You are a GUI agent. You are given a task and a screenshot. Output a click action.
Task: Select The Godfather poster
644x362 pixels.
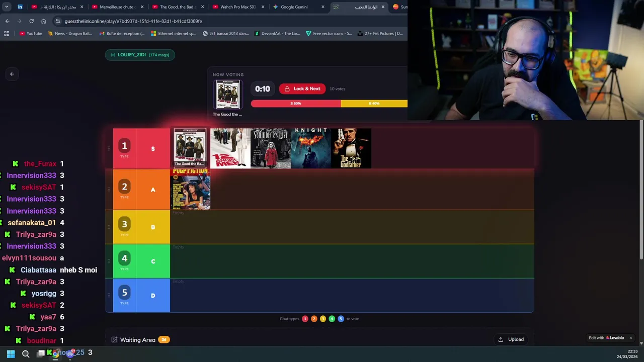[x=351, y=148]
